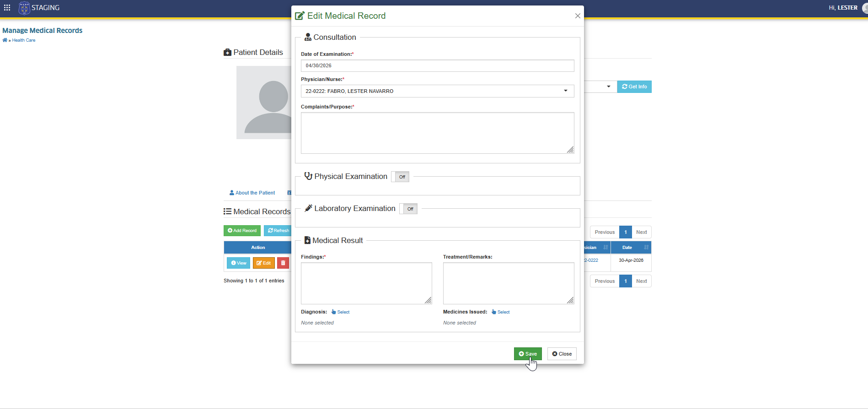The width and height of the screenshot is (868, 411).
Task: Open the About the Patient tab
Action: [252, 193]
